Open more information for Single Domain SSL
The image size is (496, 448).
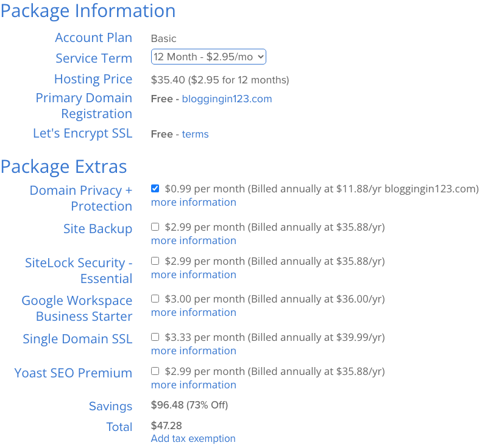click(x=193, y=351)
